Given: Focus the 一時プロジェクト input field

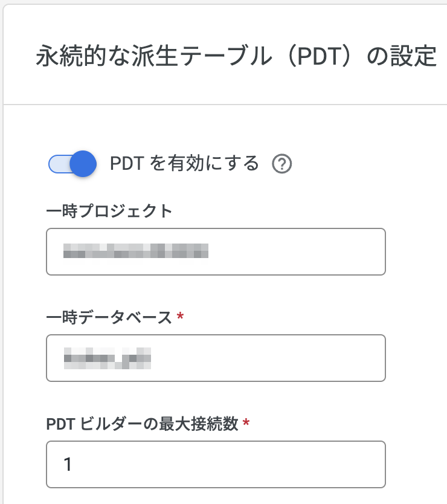Looking at the screenshot, I should [x=216, y=251].
